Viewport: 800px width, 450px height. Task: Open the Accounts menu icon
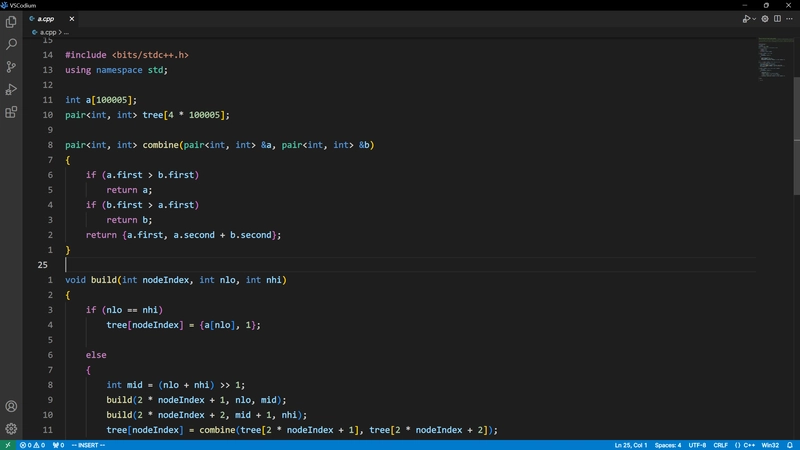pyautogui.click(x=11, y=407)
